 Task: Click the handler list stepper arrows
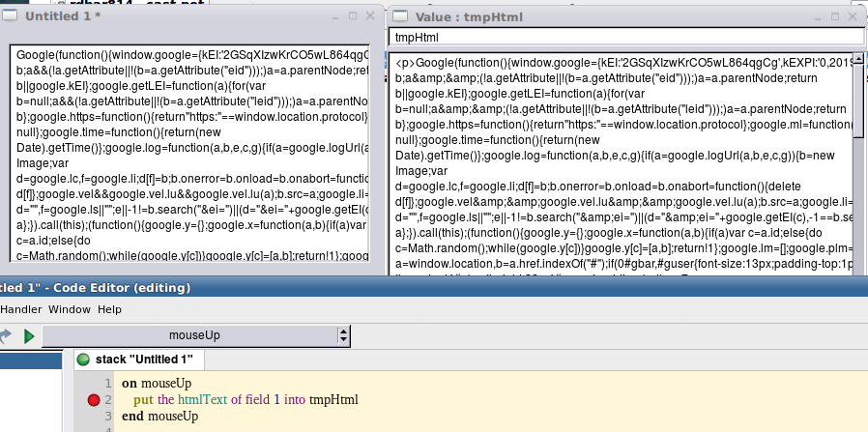[x=343, y=335]
